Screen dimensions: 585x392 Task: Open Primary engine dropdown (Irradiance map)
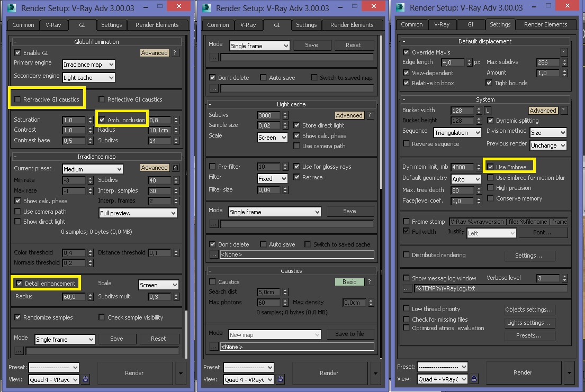pos(89,65)
